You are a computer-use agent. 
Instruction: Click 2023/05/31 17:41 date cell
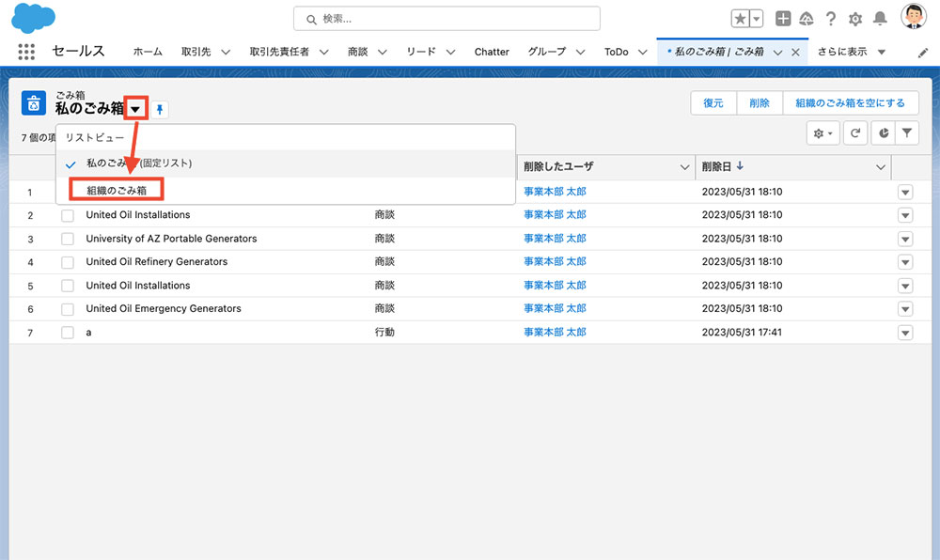coord(743,333)
